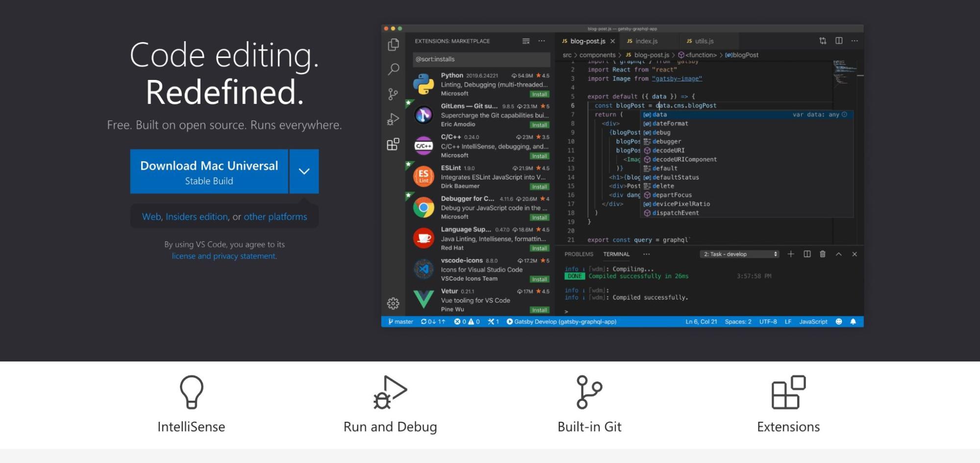Select the TERMINAL panel tab
The height and width of the screenshot is (463, 980).
pos(616,254)
